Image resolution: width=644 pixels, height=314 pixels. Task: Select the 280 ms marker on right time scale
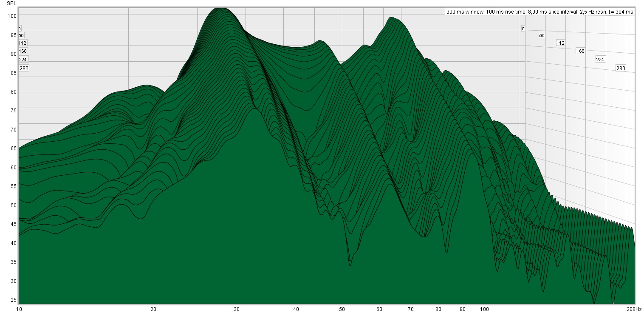point(621,69)
